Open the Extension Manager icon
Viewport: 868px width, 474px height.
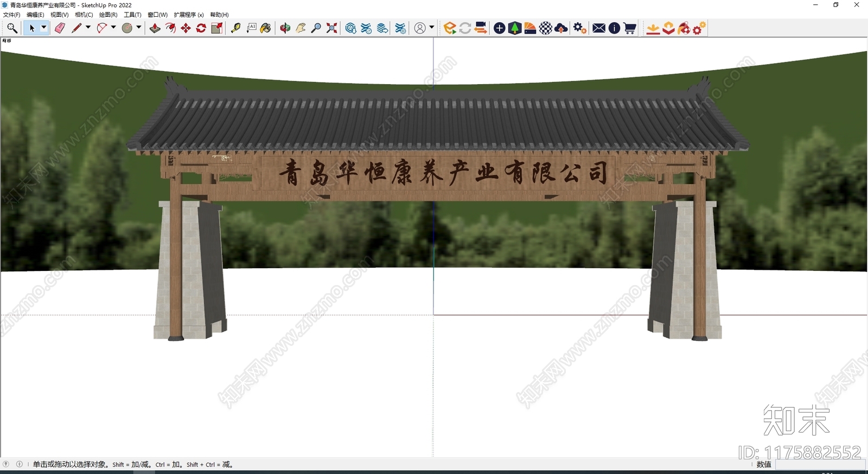coord(400,28)
